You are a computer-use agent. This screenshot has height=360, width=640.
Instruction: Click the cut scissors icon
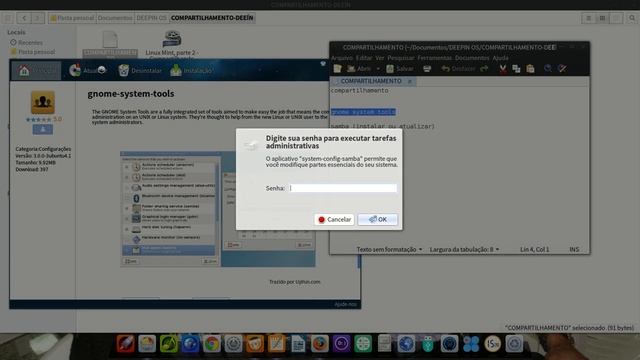503,69
